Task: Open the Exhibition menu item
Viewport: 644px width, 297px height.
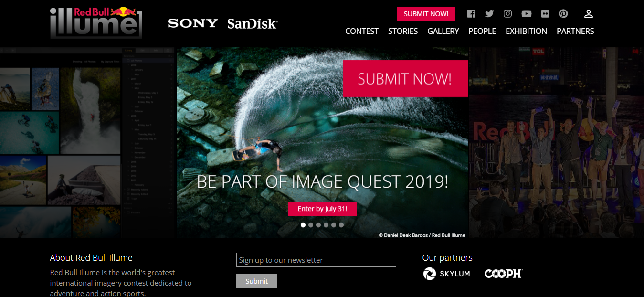Action: tap(526, 31)
